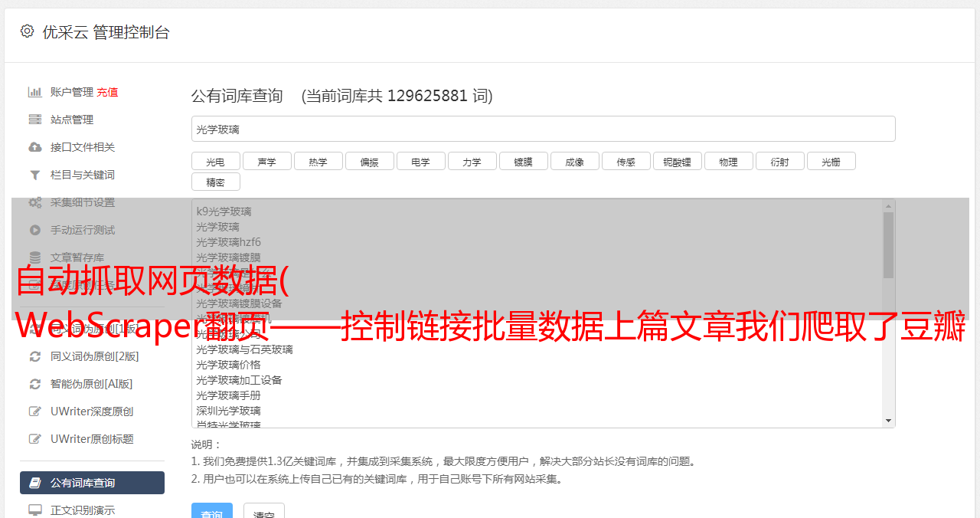Click the 清空 button
The width and height of the screenshot is (980, 518).
point(264,511)
